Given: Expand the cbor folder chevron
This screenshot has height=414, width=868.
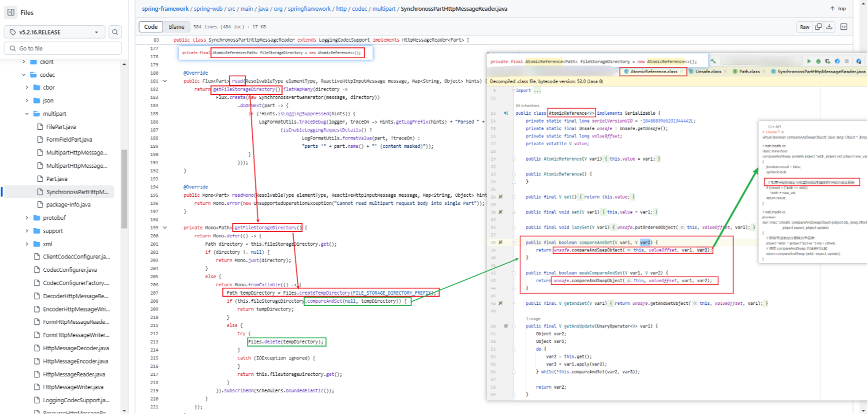Looking at the screenshot, I should (27, 88).
